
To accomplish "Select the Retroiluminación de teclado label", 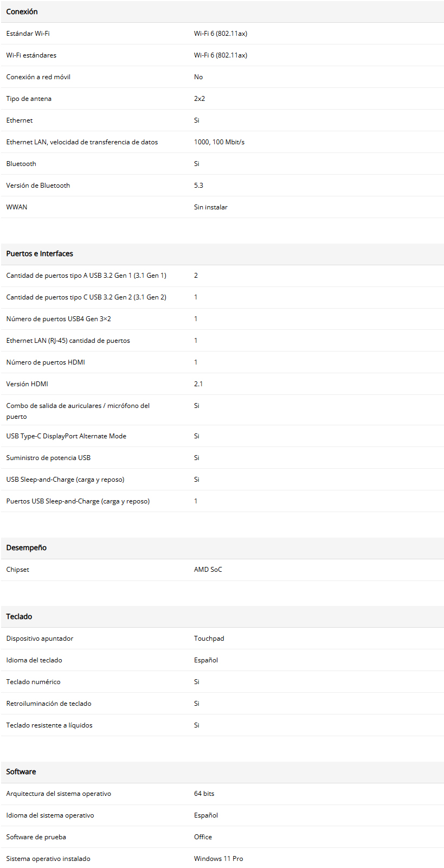I will click(49, 704).
